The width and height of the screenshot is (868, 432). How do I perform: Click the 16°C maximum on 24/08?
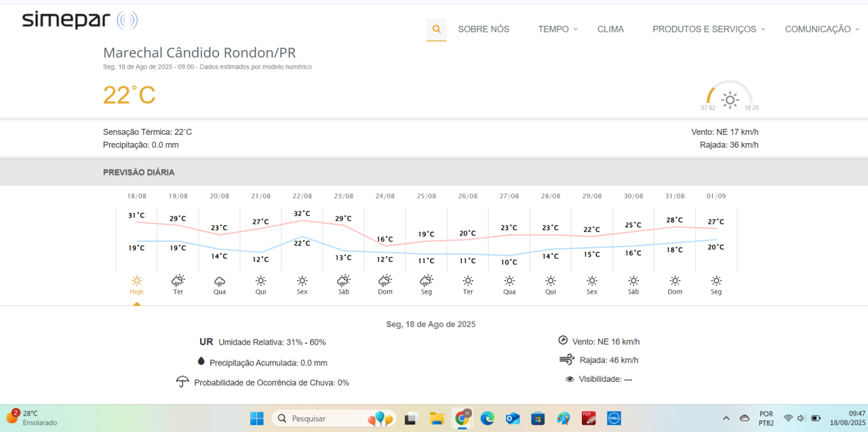coord(384,239)
